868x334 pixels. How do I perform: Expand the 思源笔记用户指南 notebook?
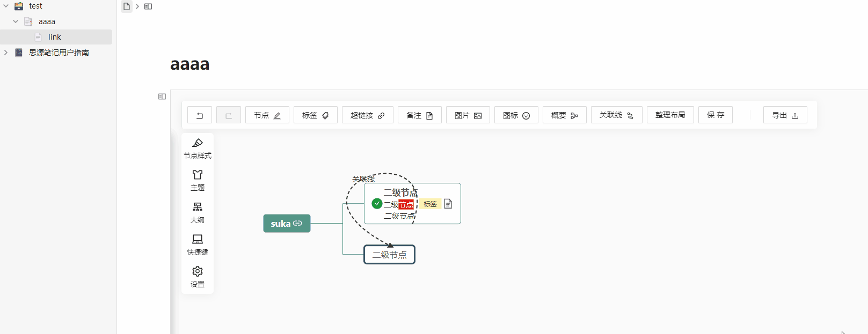5,52
